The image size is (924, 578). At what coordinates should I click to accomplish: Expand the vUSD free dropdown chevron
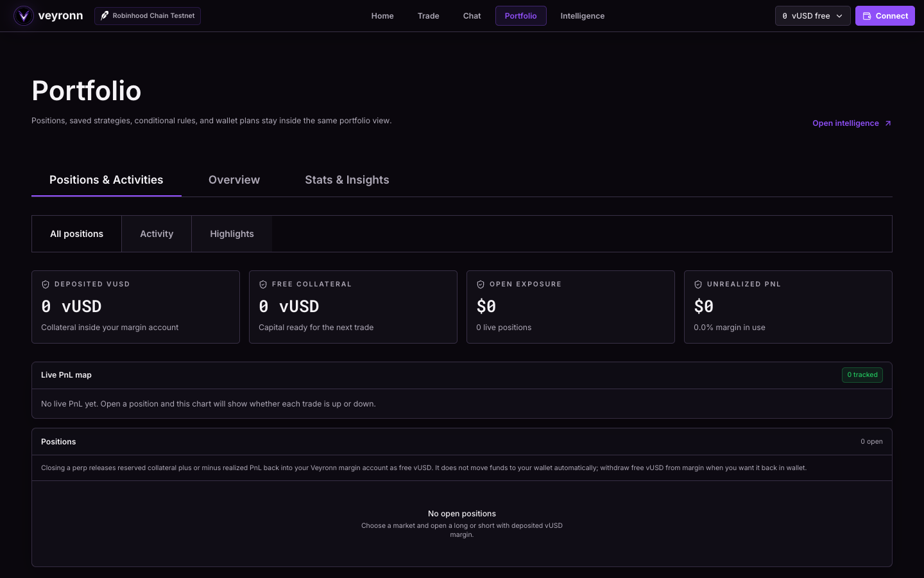click(839, 16)
